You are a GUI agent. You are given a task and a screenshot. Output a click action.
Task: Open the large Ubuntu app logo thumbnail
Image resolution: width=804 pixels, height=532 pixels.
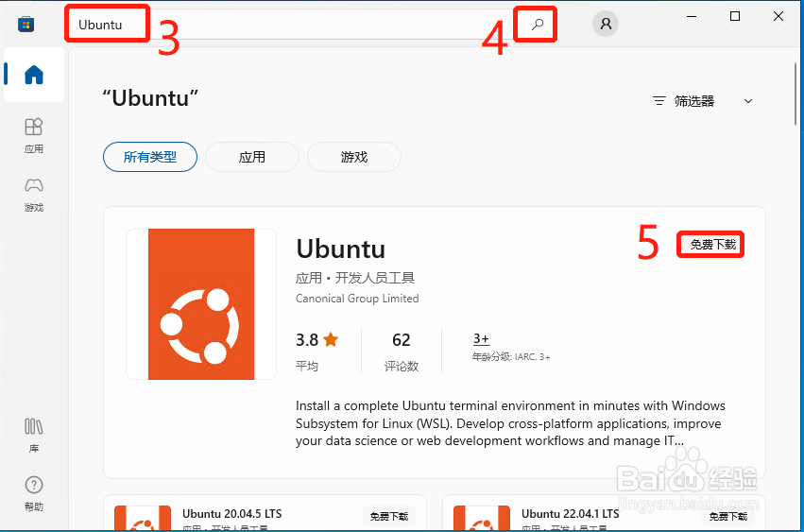tap(201, 304)
